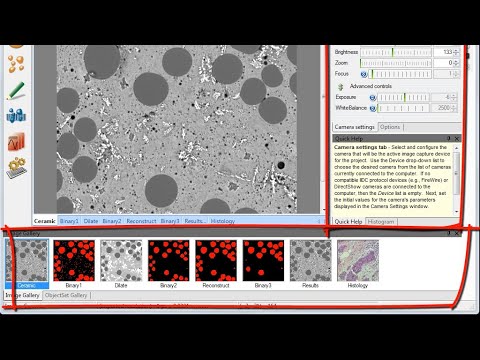480x360 pixels.
Task: Adjust the Zoom slider
Action: tap(396, 63)
